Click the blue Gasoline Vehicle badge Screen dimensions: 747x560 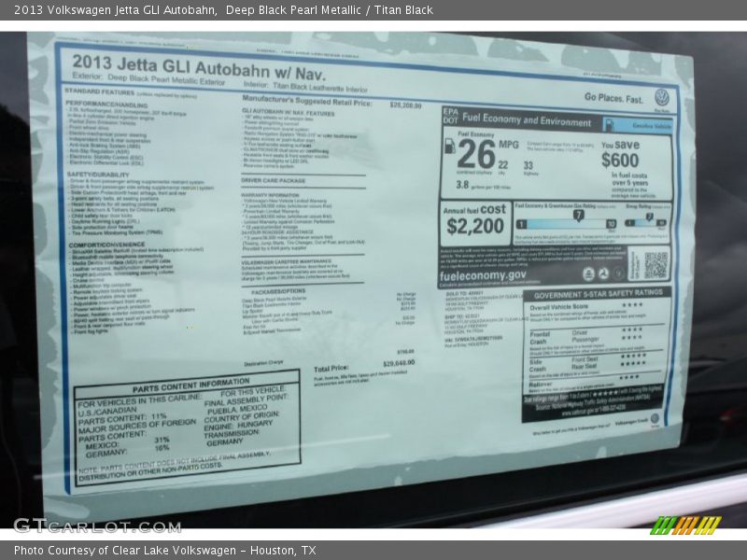[639, 125]
